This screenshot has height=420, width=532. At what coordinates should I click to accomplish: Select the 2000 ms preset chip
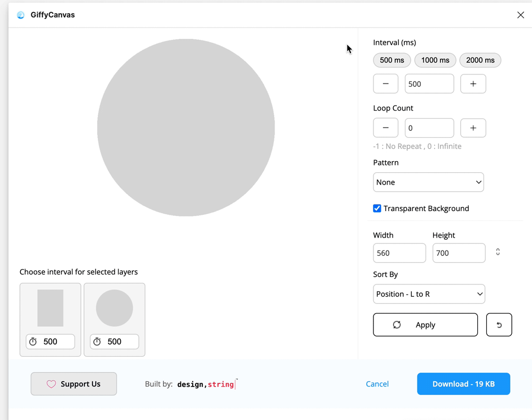[480, 60]
